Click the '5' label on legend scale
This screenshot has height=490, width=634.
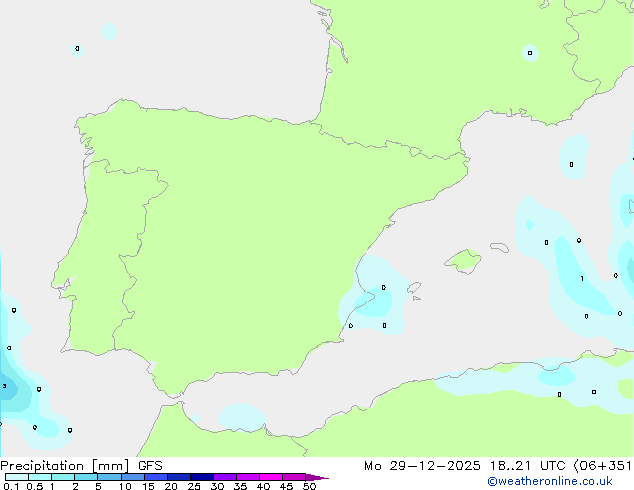tap(98, 487)
